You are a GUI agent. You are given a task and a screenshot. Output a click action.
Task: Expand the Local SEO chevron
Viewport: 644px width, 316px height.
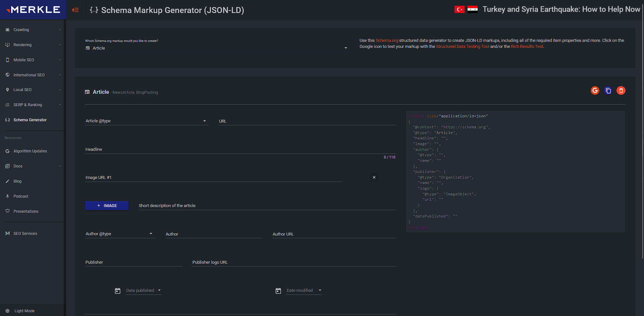(60, 90)
